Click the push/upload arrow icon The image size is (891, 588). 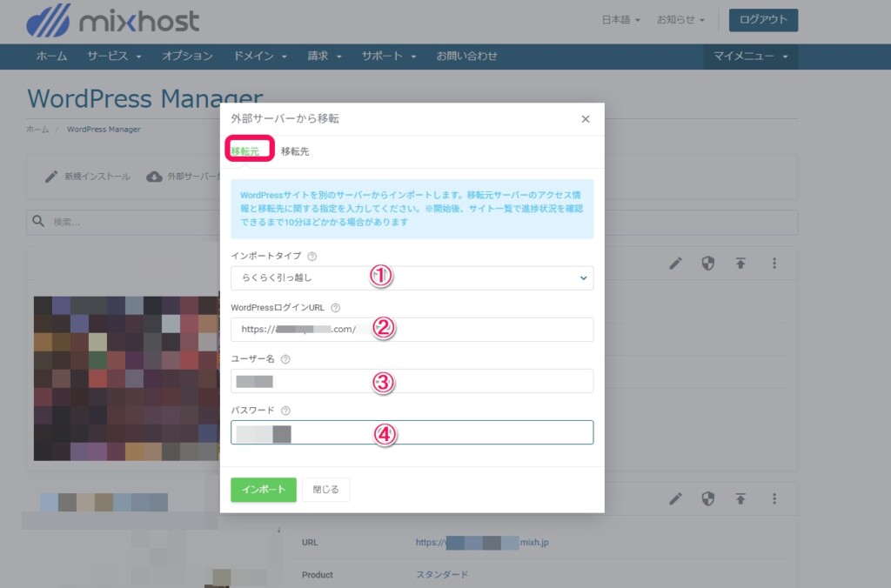(x=741, y=263)
